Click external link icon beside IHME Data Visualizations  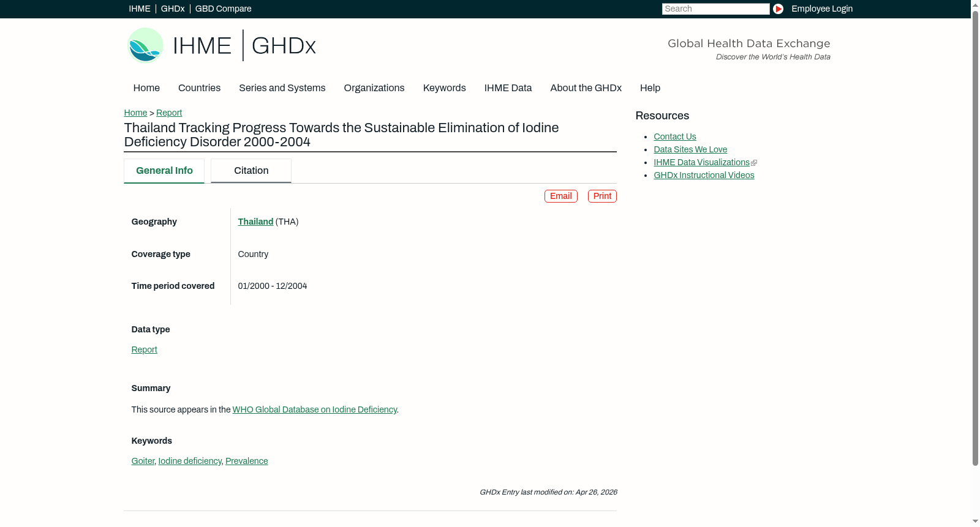point(754,163)
